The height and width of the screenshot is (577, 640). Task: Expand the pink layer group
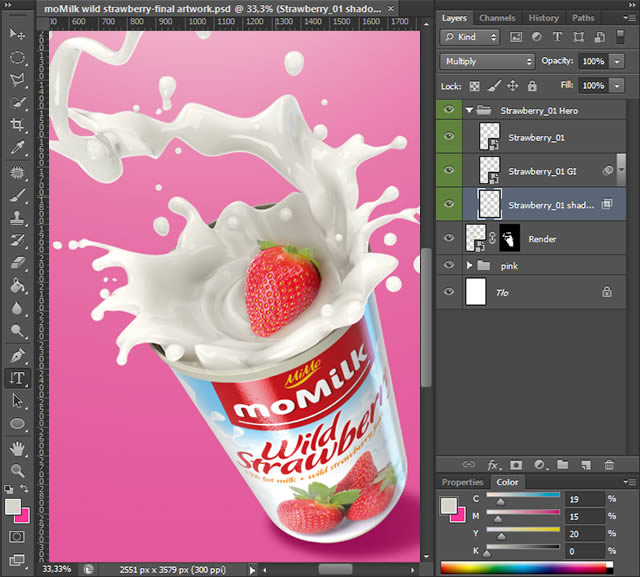(469, 266)
